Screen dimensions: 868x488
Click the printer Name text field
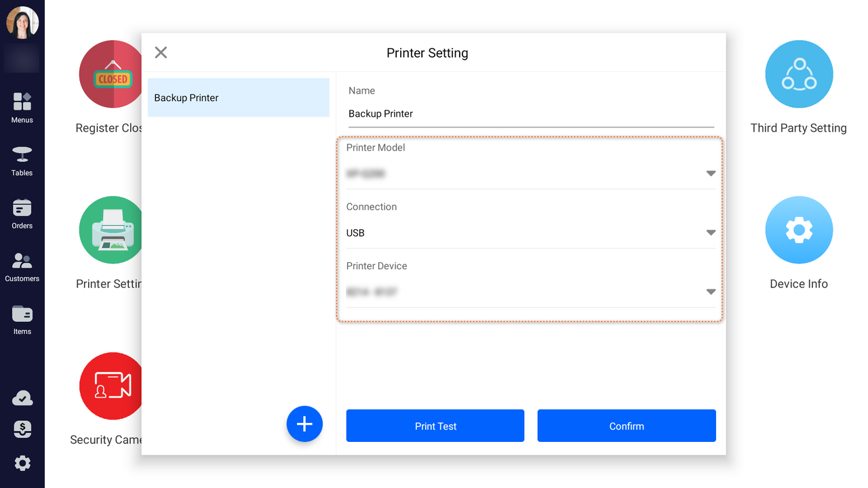530,114
